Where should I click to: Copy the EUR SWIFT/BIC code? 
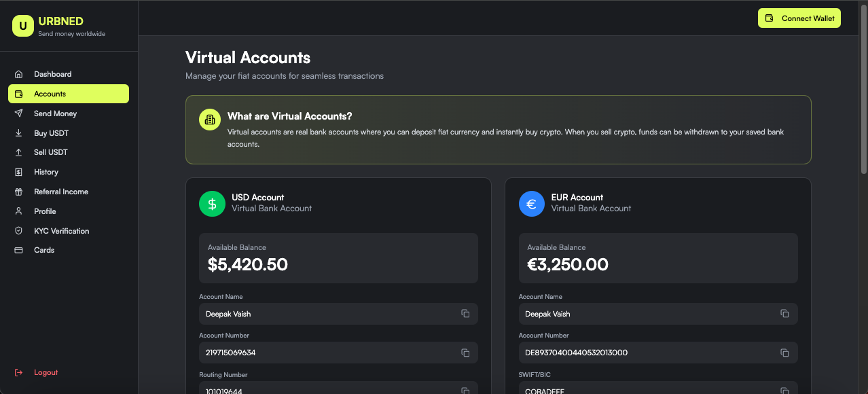[x=784, y=390]
